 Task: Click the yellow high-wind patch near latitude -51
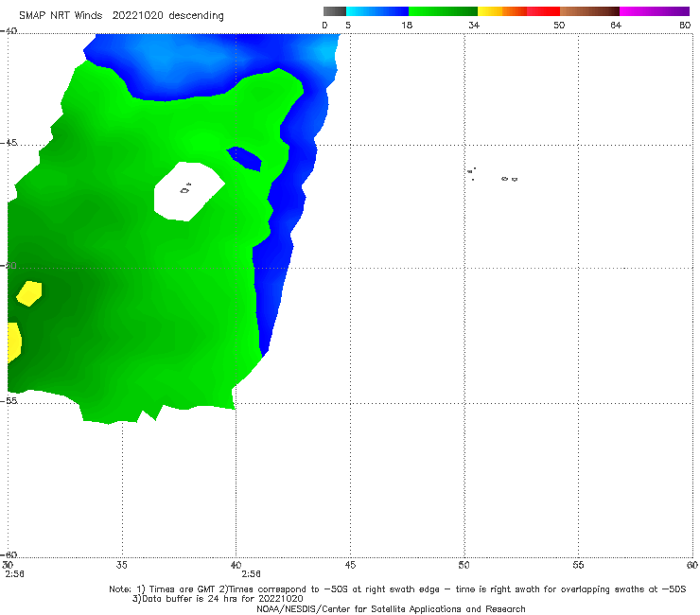pos(29,293)
